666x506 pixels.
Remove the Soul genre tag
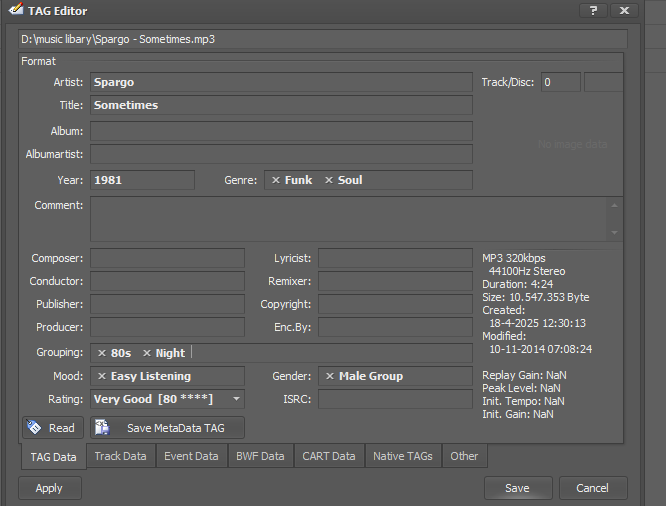tap(329, 181)
